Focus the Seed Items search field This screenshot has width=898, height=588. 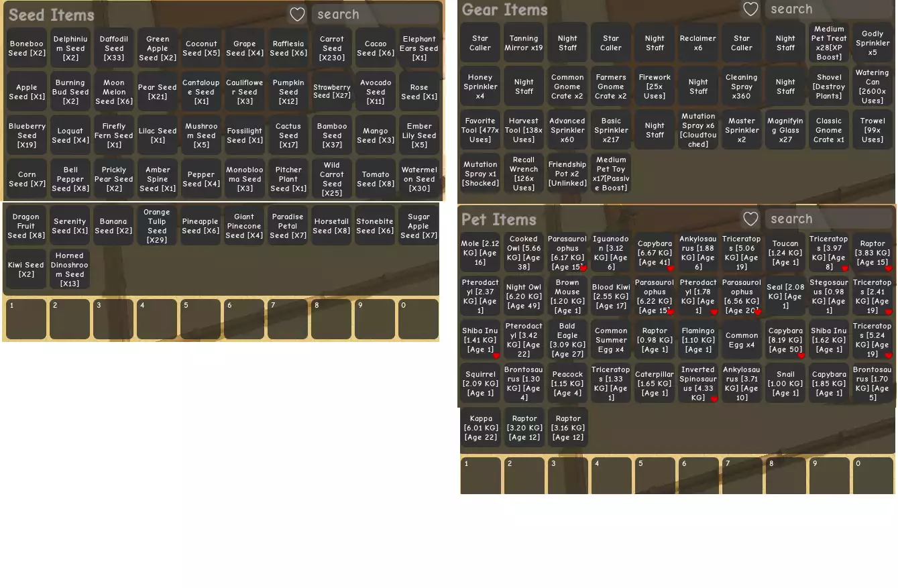374,15
